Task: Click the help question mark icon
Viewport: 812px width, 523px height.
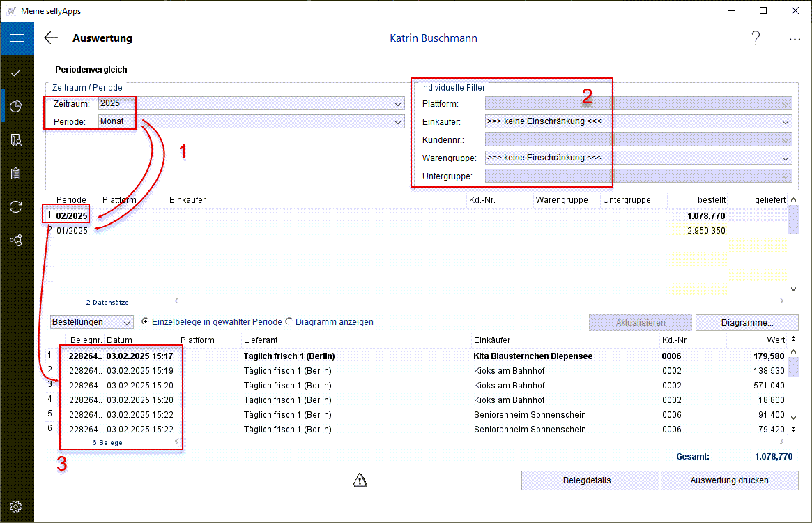Action: click(x=756, y=38)
